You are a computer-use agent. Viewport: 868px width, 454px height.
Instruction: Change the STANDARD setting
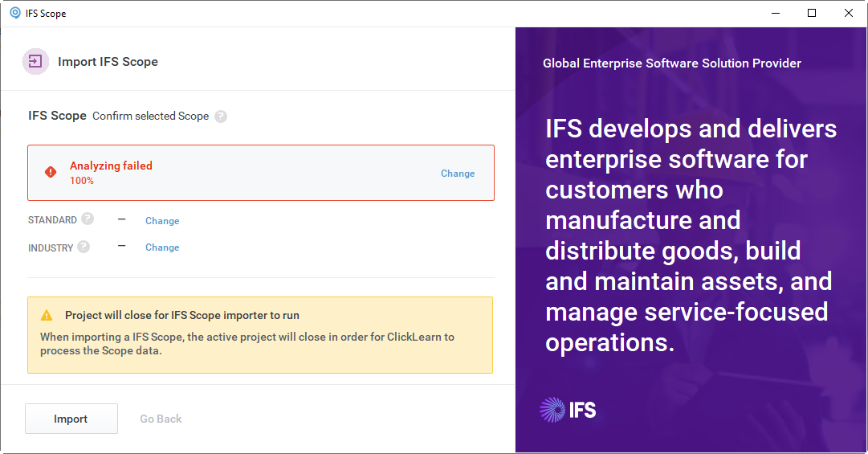tap(162, 220)
